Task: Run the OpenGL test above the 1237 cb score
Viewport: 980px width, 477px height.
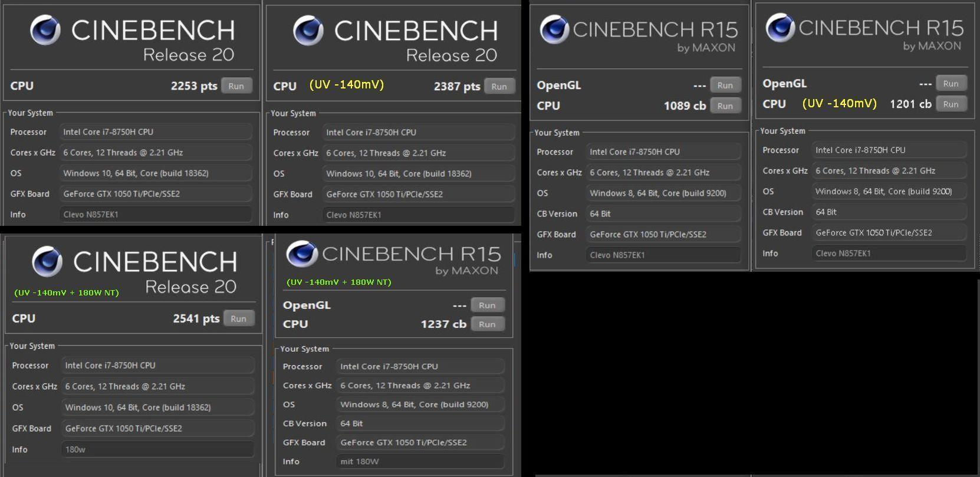Action: 487,305
